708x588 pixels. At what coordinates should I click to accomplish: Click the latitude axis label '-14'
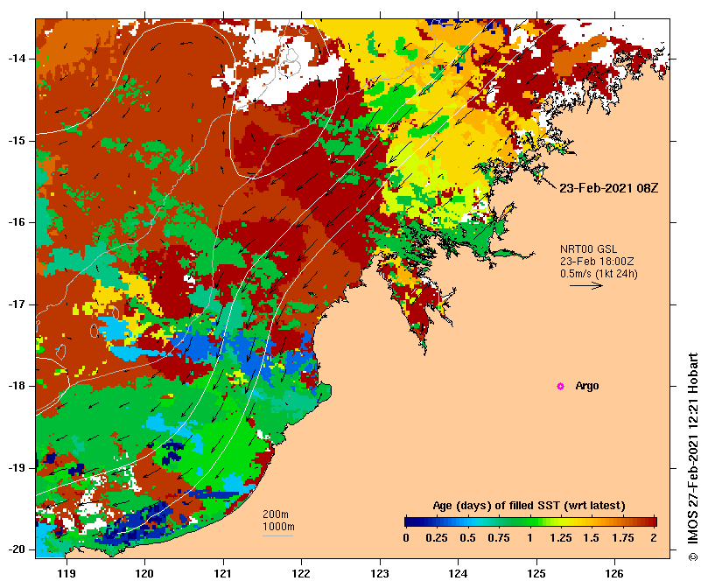pyautogui.click(x=17, y=59)
